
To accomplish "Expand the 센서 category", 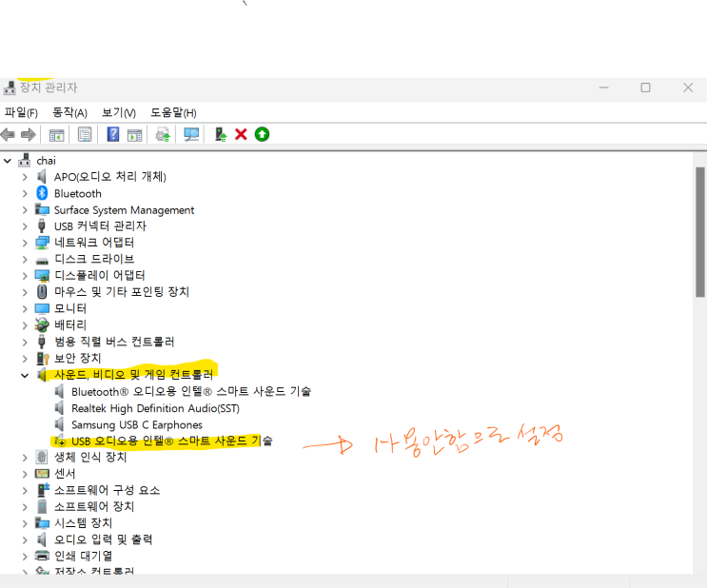I will point(25,474).
